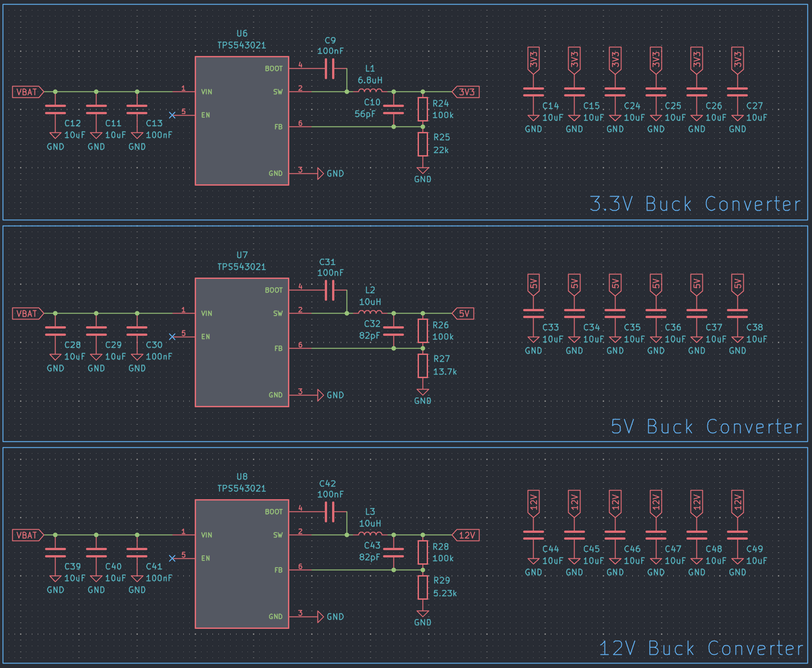
Task: Click the 12V power flag above C46
Action: (x=615, y=504)
